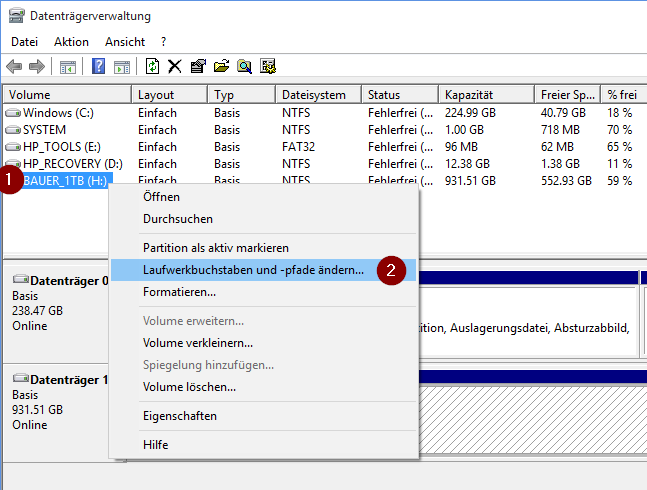The width and height of the screenshot is (647, 490).
Task: Open the ? help menu
Action: point(163,42)
